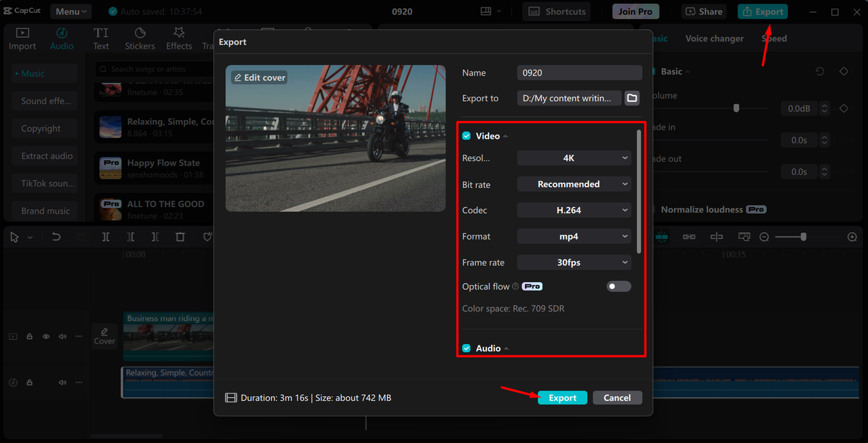Open the layout switcher icon in title bar

point(491,12)
